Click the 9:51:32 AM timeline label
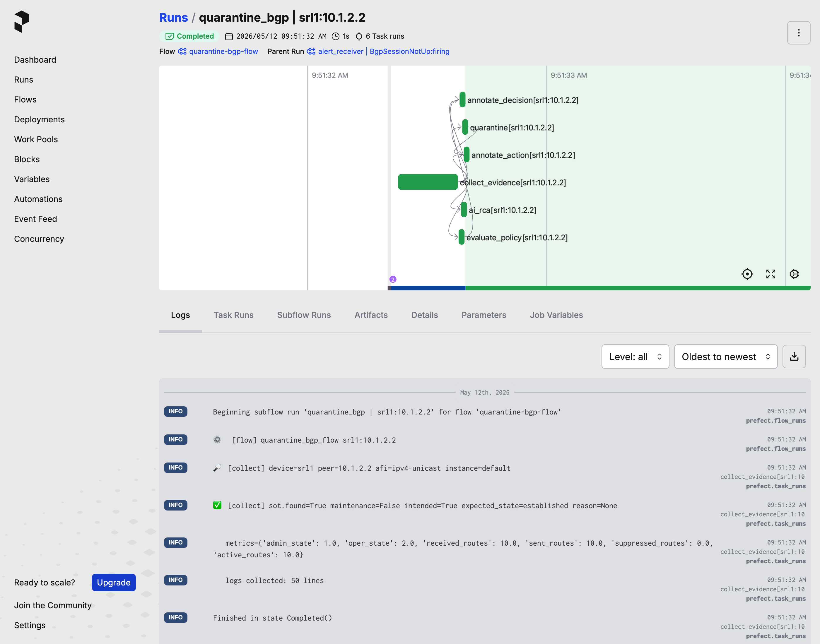Image resolution: width=820 pixels, height=644 pixels. click(x=330, y=75)
